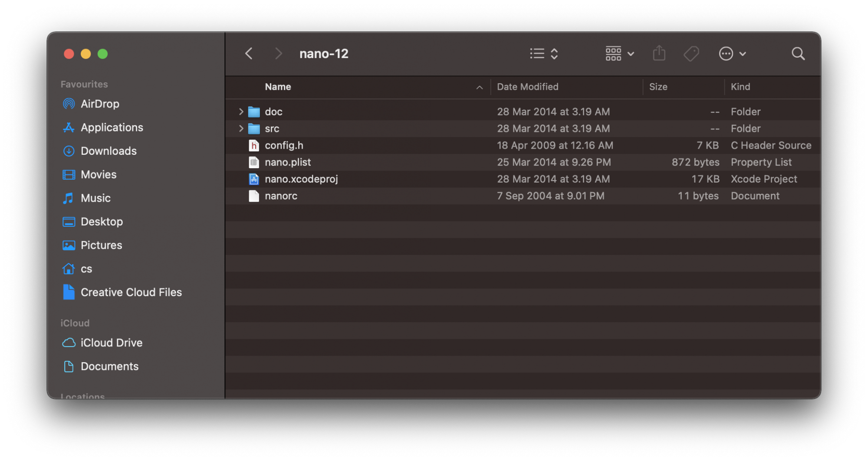Click the Movies filmstrip icon
Screen dimensions: 868x461
pyautogui.click(x=69, y=174)
